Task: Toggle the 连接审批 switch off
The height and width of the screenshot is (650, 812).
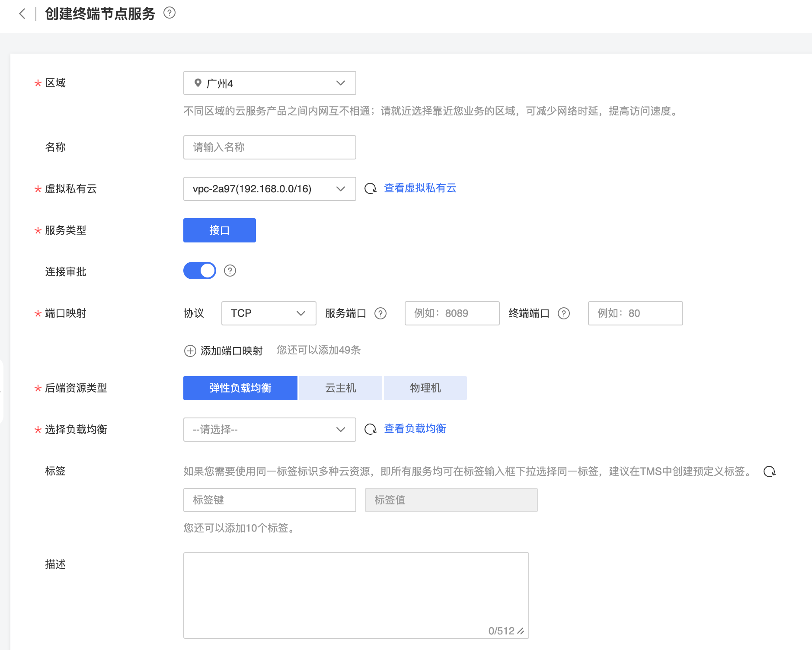Action: (200, 271)
